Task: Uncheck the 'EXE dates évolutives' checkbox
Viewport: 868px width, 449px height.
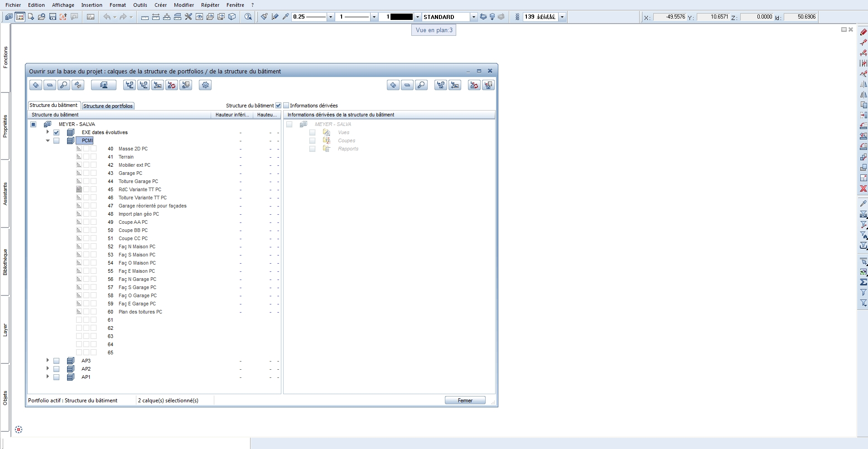Action: [56, 133]
